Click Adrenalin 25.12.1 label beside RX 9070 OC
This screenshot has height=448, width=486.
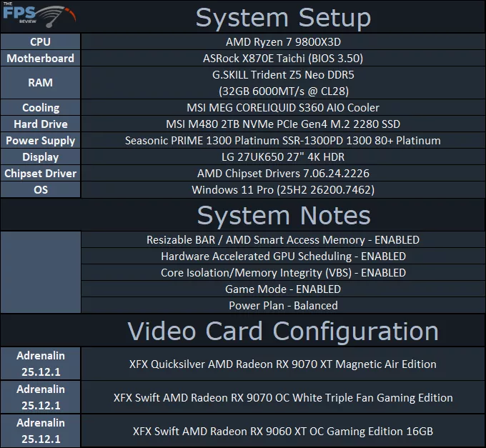(x=40, y=397)
